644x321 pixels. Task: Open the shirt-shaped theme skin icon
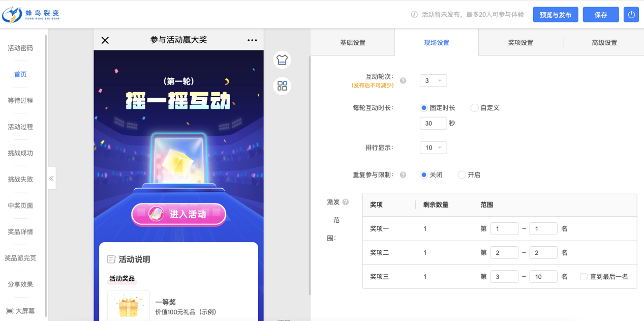[282, 60]
